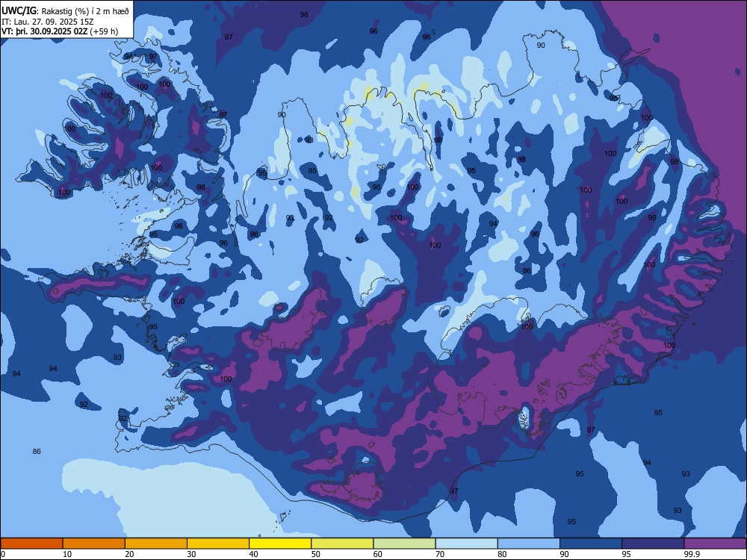Viewport: 747px width, 560px height.
Task: Select the medium blue 80–90 legend swatch
Action: coord(529,544)
